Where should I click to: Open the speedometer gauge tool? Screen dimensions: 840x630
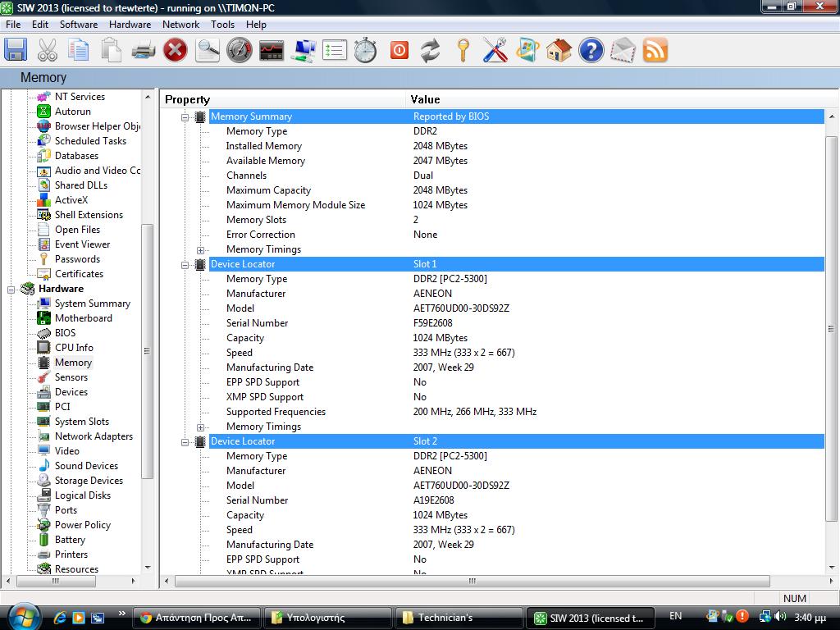[240, 50]
